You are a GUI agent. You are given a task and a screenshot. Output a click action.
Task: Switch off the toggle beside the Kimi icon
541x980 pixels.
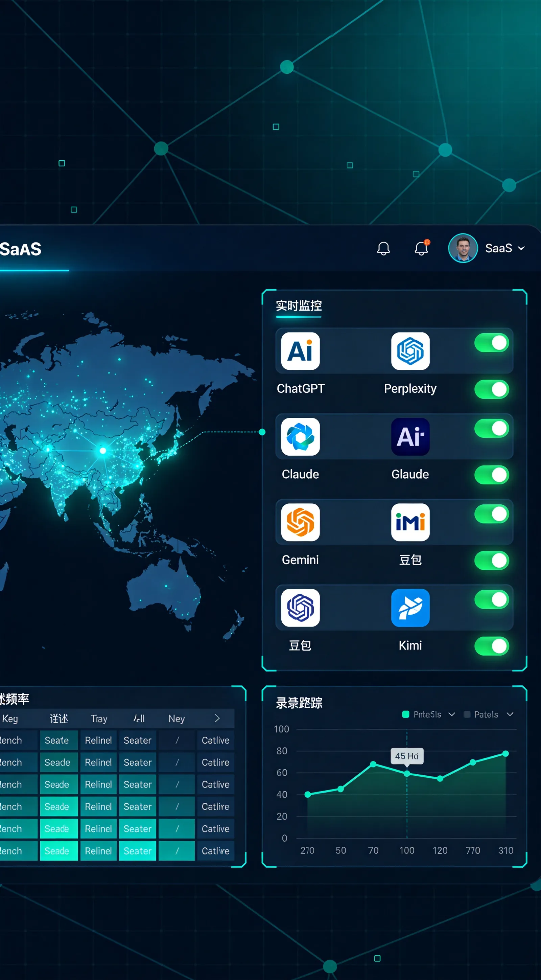click(x=492, y=599)
